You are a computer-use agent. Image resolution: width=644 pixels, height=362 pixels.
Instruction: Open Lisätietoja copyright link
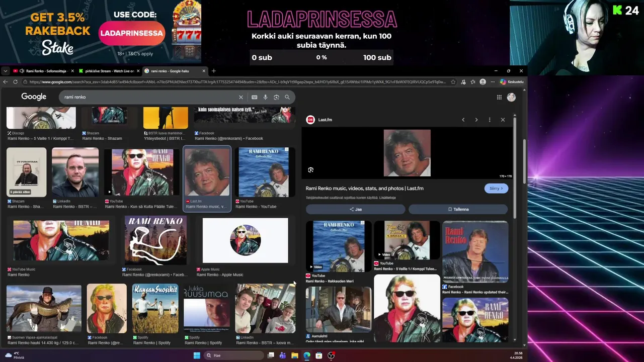[387, 198]
